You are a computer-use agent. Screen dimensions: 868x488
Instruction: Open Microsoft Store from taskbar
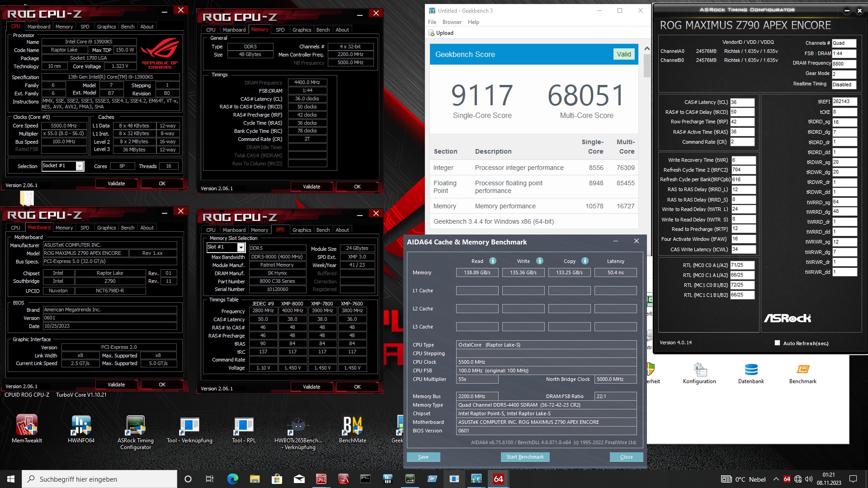click(277, 479)
